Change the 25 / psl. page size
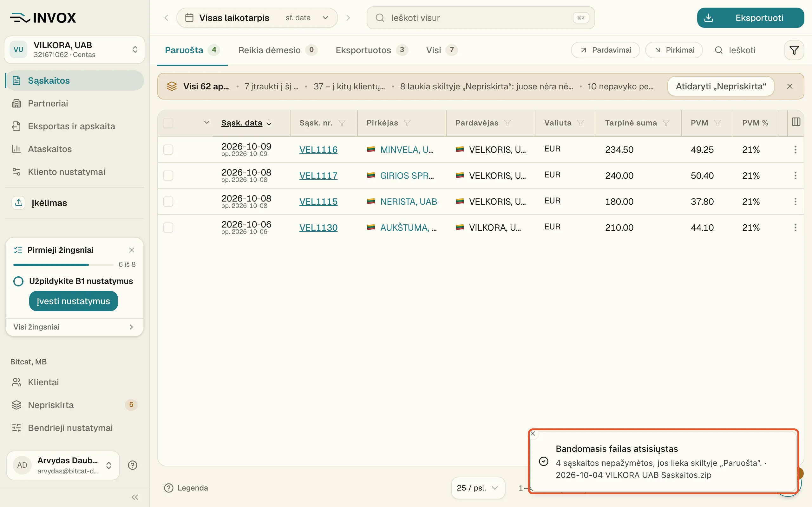The height and width of the screenshot is (507, 812). 478,488
